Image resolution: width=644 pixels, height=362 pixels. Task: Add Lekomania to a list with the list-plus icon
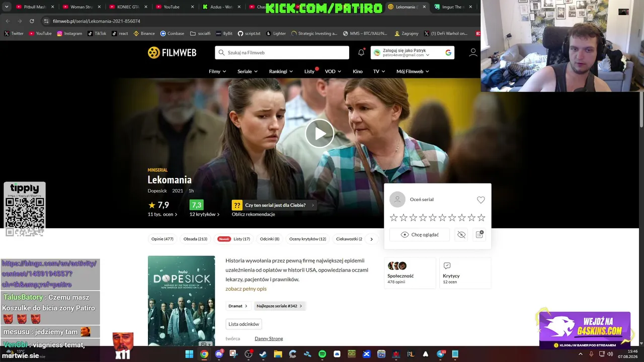pyautogui.click(x=479, y=234)
